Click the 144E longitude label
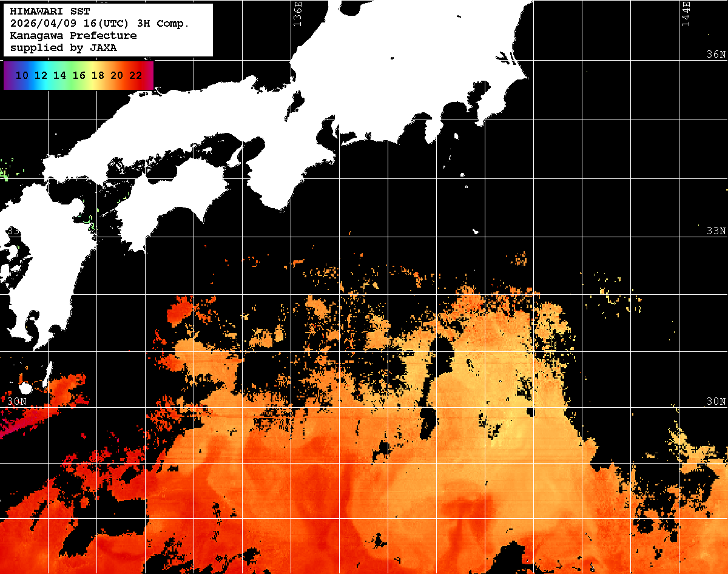Image resolution: width=728 pixels, height=574 pixels. (x=686, y=13)
